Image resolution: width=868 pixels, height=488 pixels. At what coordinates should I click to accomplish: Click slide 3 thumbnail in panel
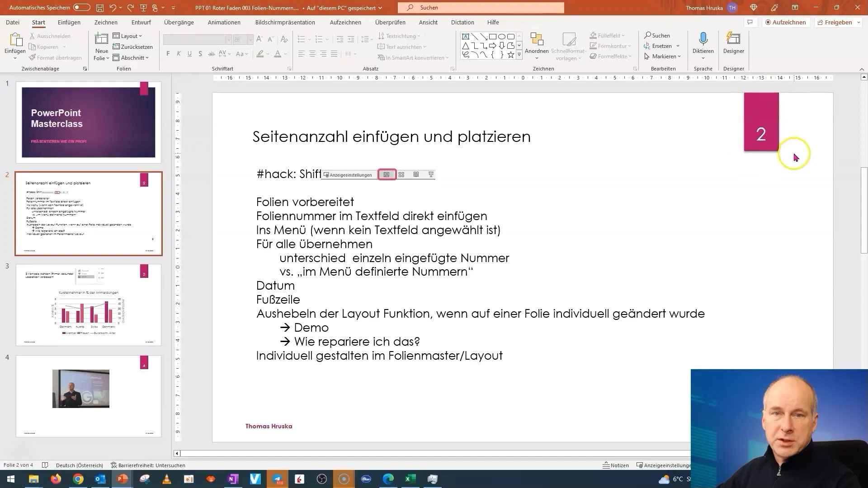tap(88, 304)
